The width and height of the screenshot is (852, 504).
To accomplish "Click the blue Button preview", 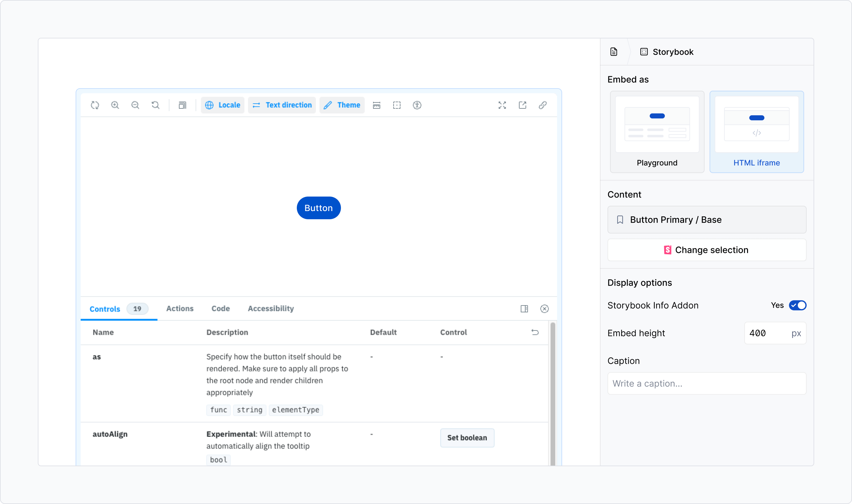I will (319, 208).
